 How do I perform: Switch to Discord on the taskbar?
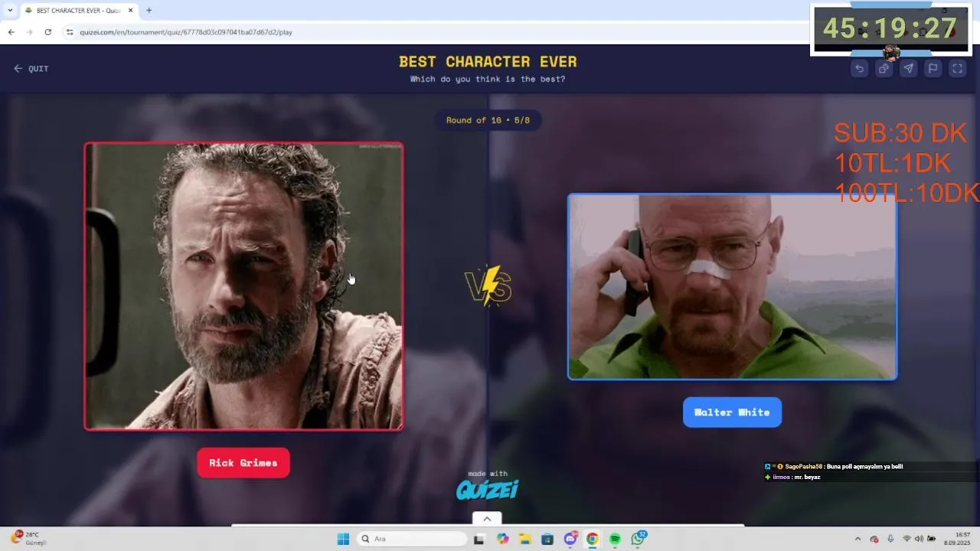(570, 539)
